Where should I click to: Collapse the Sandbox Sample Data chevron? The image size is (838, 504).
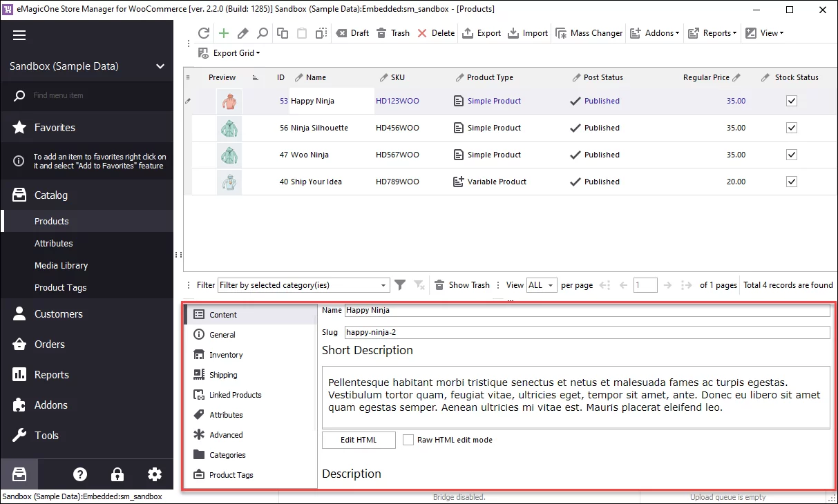(x=160, y=66)
